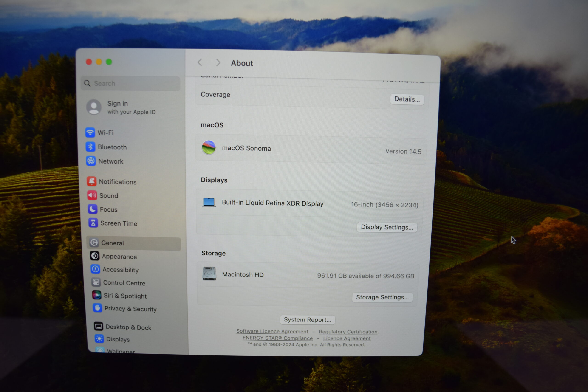This screenshot has height=392, width=588.
Task: Click the Bluetooth sidebar icon
Action: pyautogui.click(x=90, y=147)
